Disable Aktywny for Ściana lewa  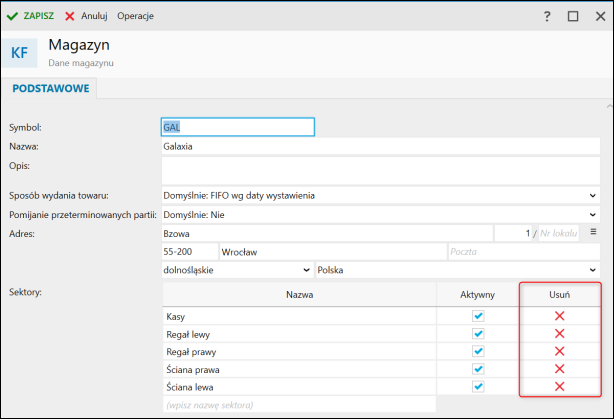478,387
